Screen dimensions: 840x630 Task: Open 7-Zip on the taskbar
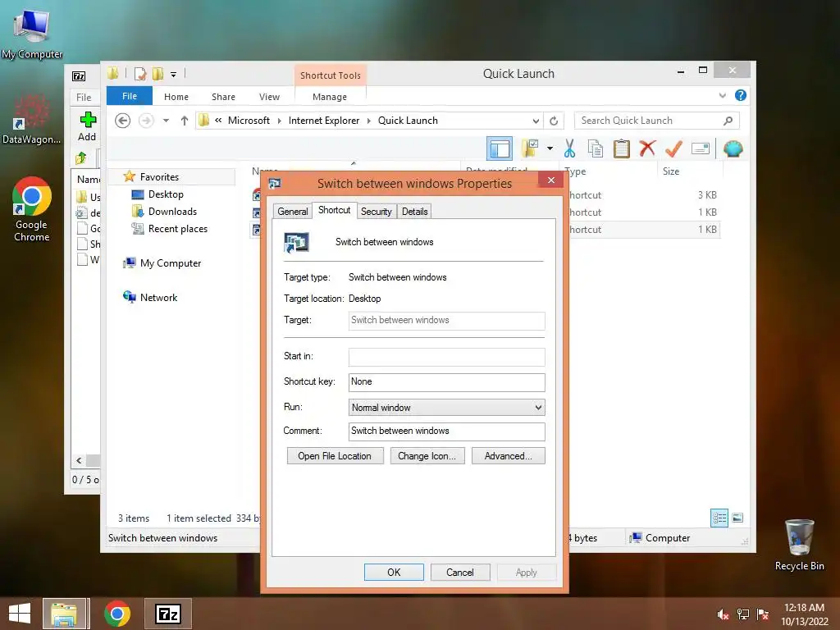click(167, 614)
